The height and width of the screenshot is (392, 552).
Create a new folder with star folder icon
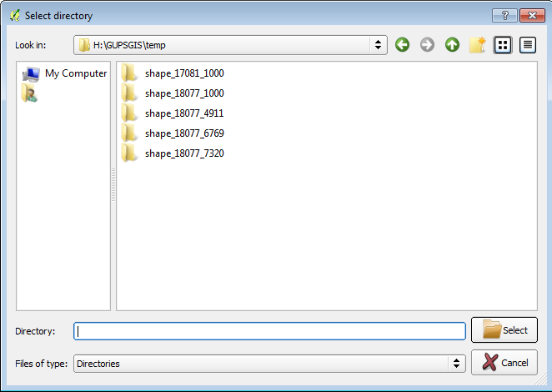pyautogui.click(x=477, y=45)
